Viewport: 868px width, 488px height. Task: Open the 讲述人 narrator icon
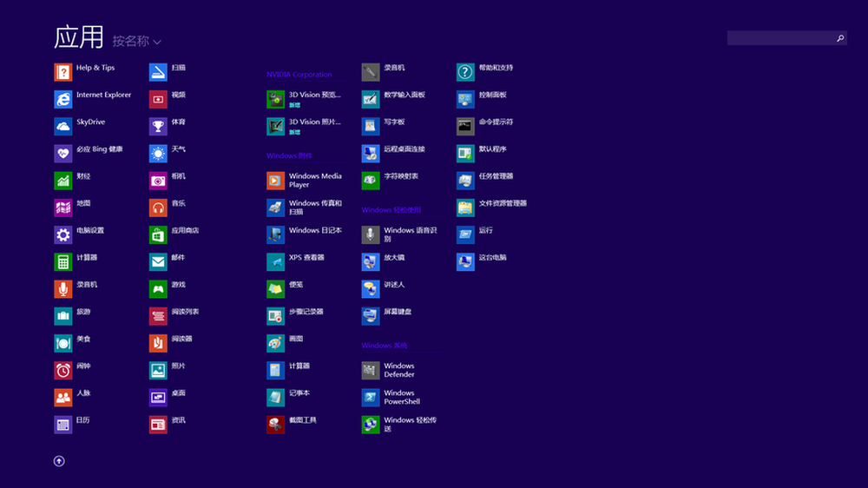pyautogui.click(x=371, y=289)
